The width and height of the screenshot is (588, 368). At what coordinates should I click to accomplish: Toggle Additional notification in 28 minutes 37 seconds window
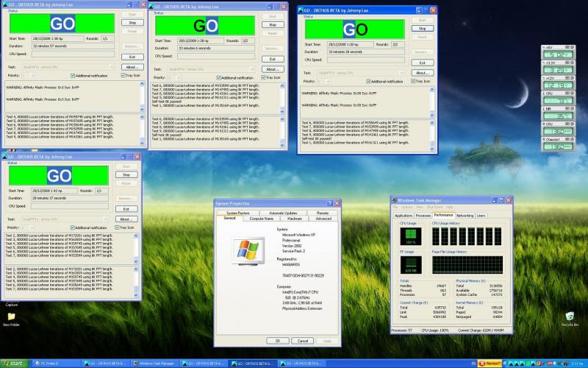pyautogui.click(x=73, y=227)
